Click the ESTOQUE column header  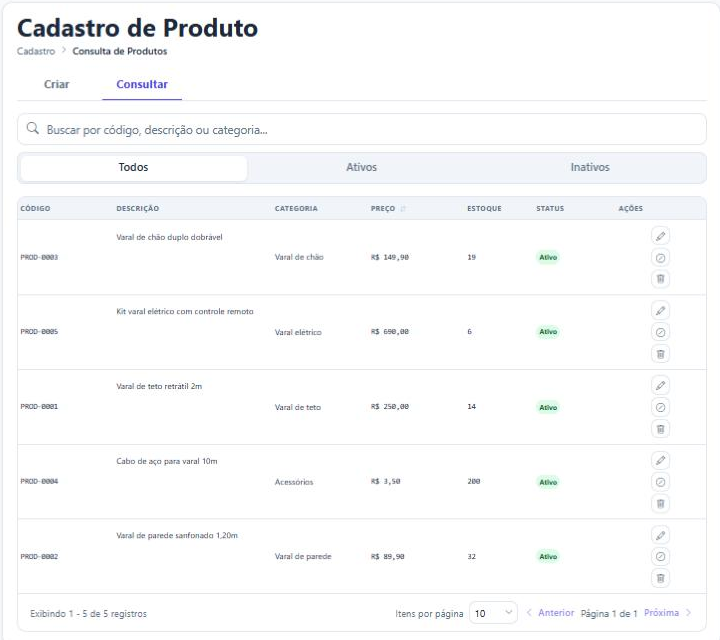484,208
